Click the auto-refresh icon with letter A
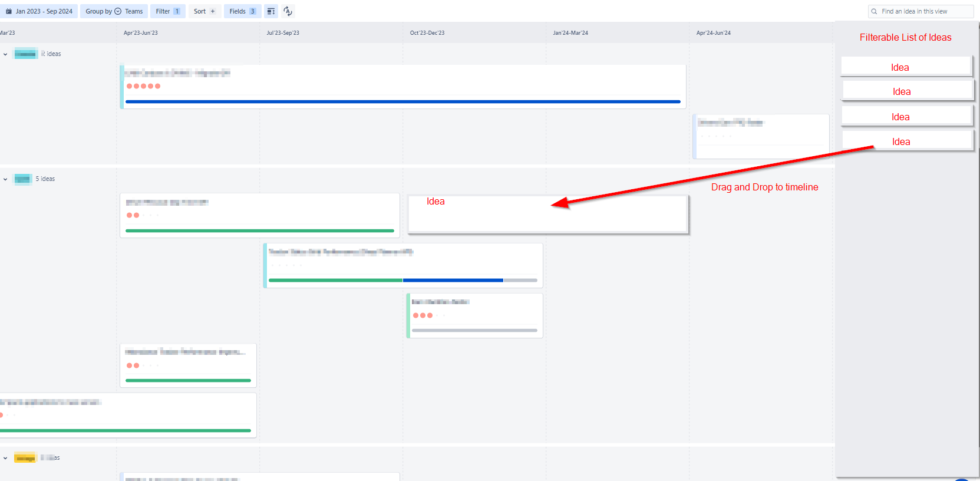Image resolution: width=980 pixels, height=481 pixels. point(288,11)
